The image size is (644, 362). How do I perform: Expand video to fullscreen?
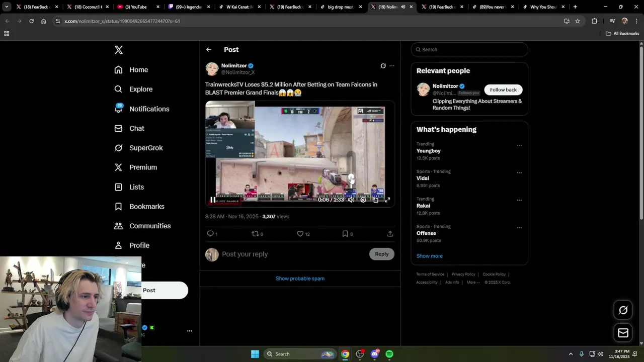(387, 200)
